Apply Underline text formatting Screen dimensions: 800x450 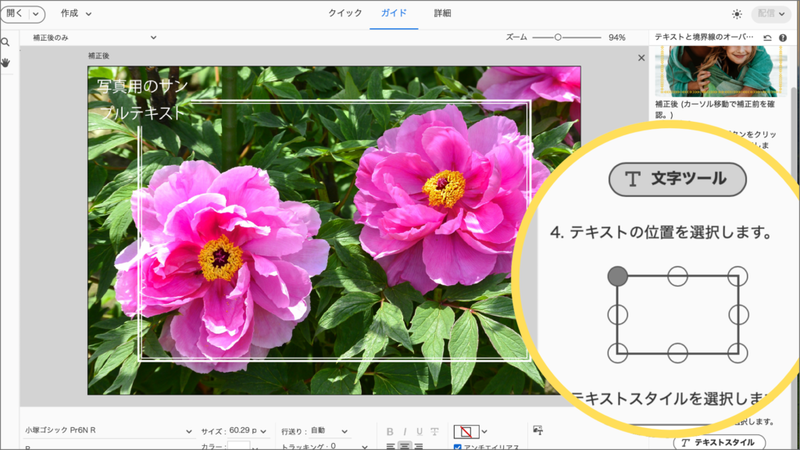pos(419,432)
